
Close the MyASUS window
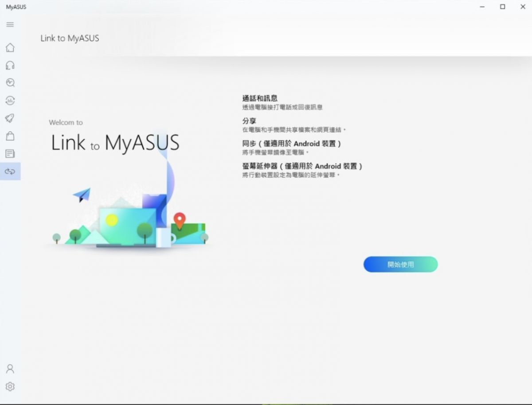pyautogui.click(x=523, y=7)
